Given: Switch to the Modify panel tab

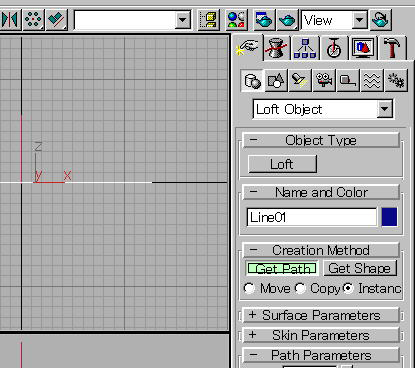Looking at the screenshot, I should click(x=276, y=48).
